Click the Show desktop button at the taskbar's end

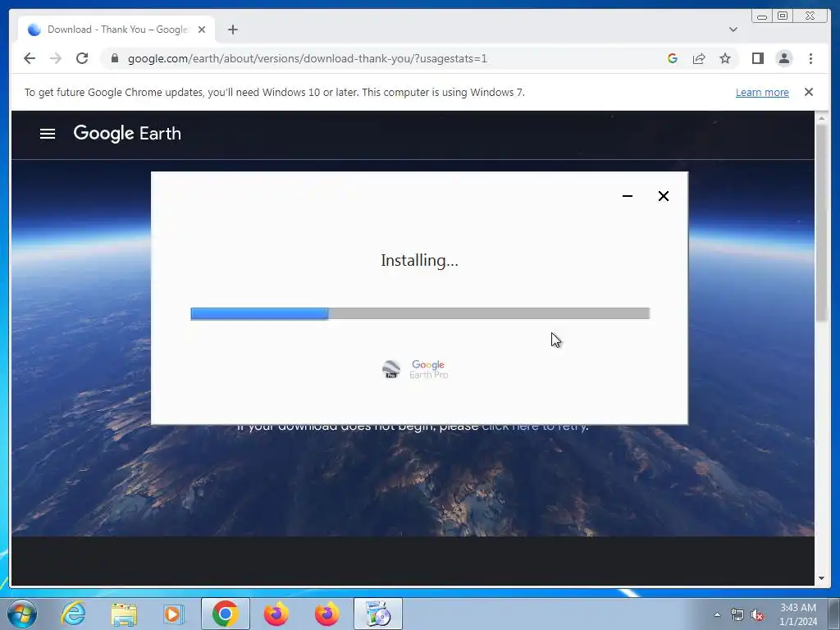(x=834, y=614)
